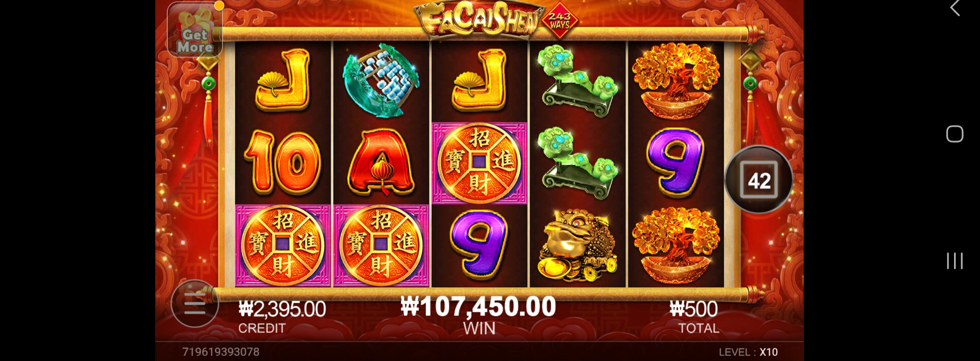This screenshot has width=980, height=361.
Task: Open the hamburger menu button
Action: [195, 304]
